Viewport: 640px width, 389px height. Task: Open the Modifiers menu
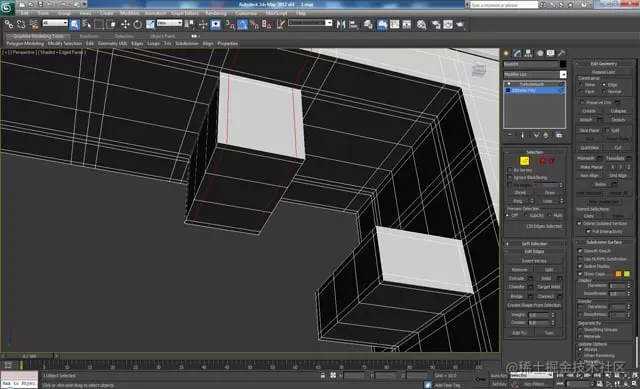tap(130, 13)
